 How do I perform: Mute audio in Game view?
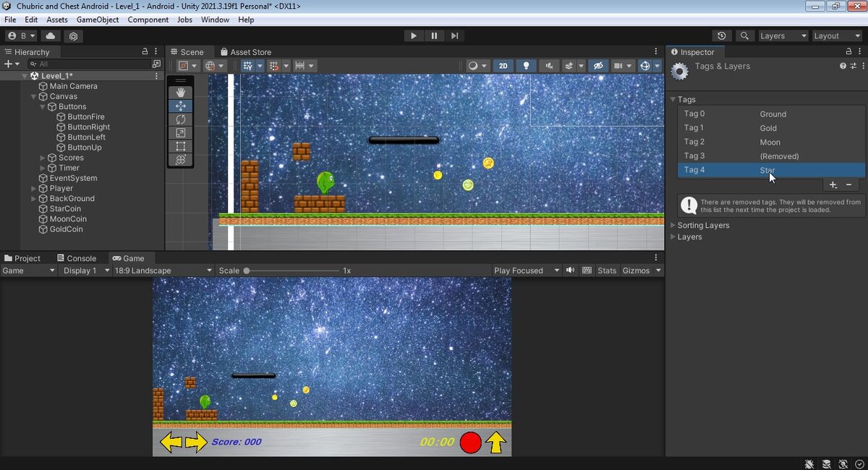pos(570,270)
